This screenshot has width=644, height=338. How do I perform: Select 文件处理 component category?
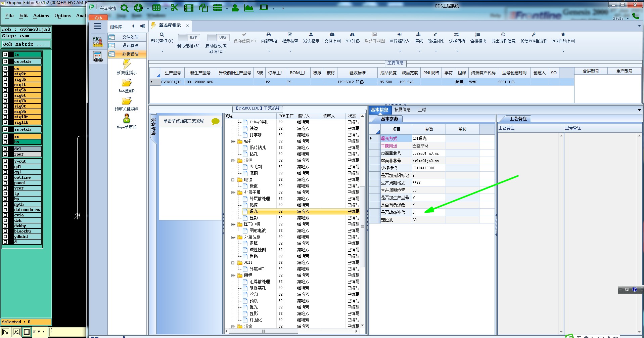point(128,37)
